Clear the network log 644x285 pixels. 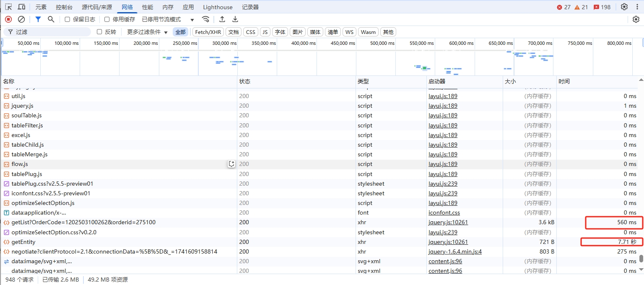(21, 19)
